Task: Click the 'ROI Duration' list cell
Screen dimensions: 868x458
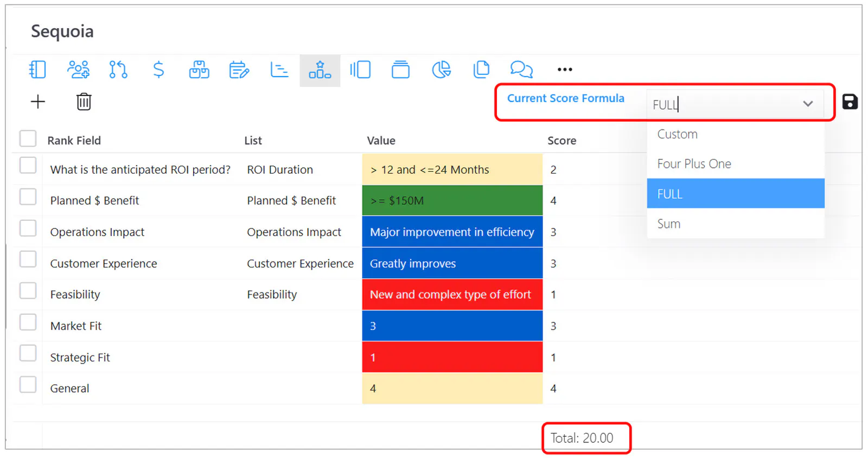Action: 280,170
